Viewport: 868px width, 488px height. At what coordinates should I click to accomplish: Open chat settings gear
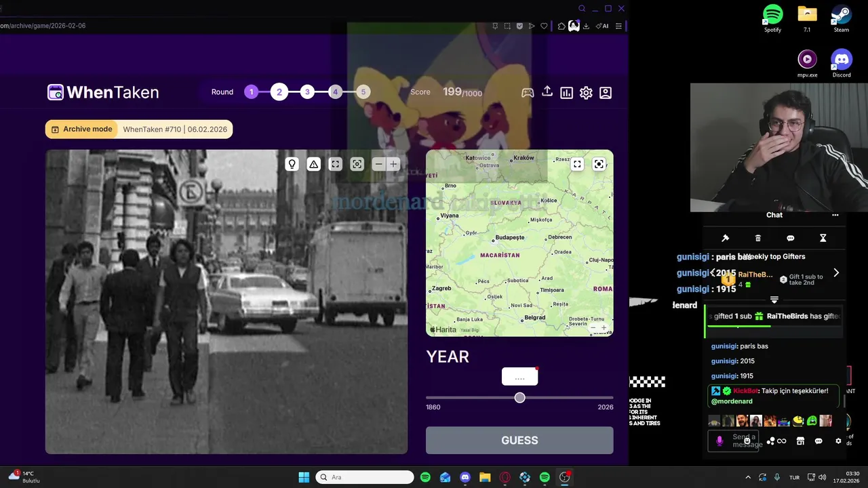838,441
